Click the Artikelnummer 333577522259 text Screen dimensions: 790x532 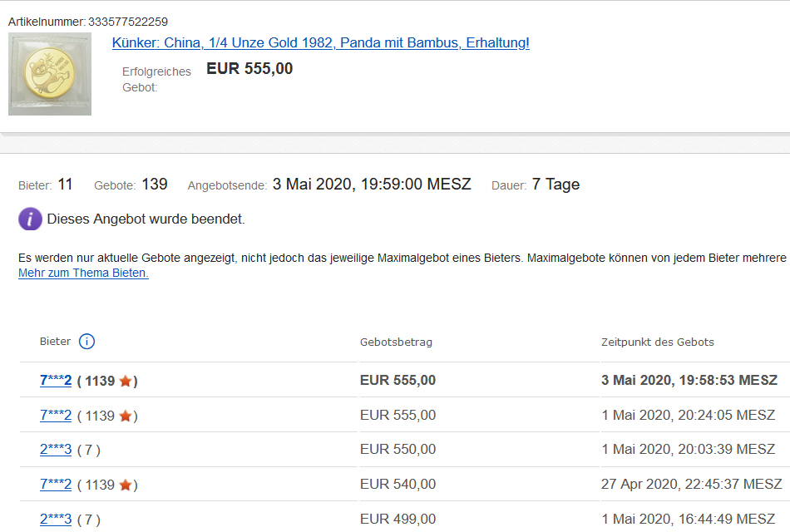coord(127,22)
